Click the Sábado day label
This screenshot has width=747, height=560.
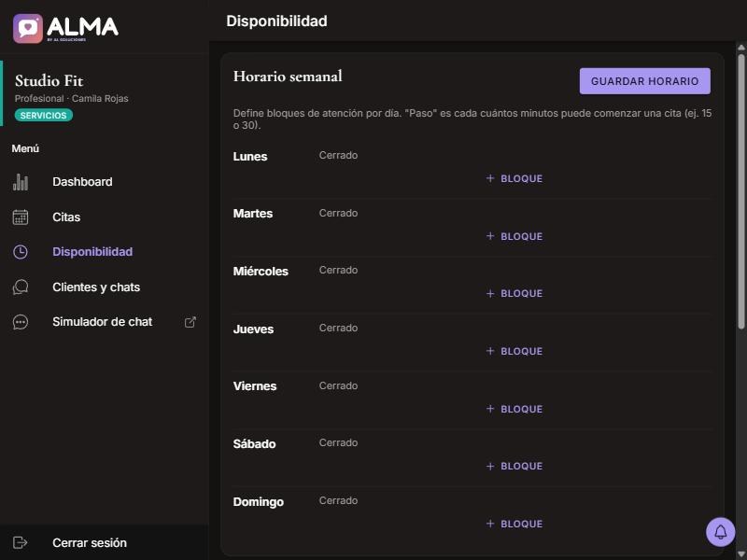point(254,444)
